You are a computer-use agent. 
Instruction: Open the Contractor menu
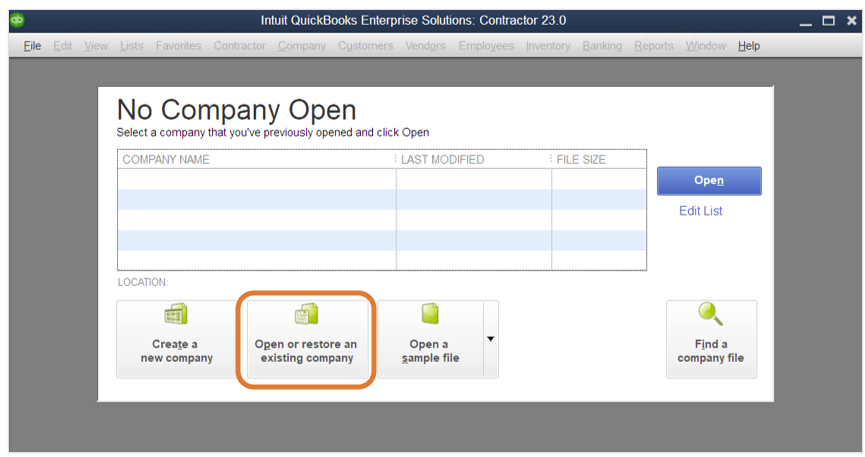click(x=239, y=46)
